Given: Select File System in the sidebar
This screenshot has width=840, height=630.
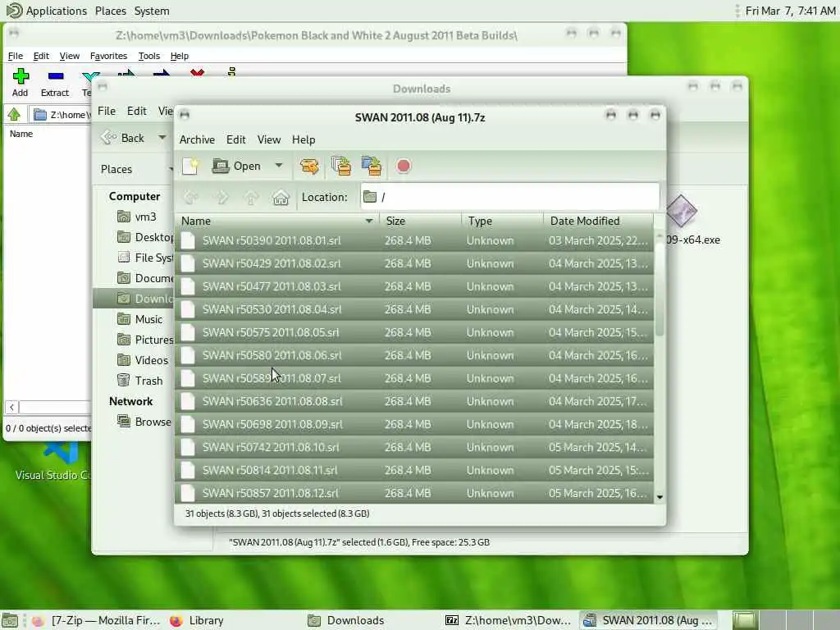Looking at the screenshot, I should pyautogui.click(x=144, y=258).
